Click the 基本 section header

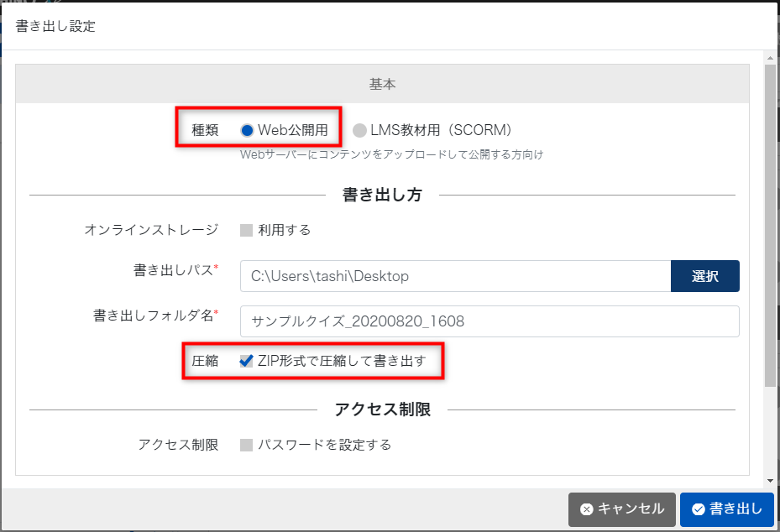point(382,84)
